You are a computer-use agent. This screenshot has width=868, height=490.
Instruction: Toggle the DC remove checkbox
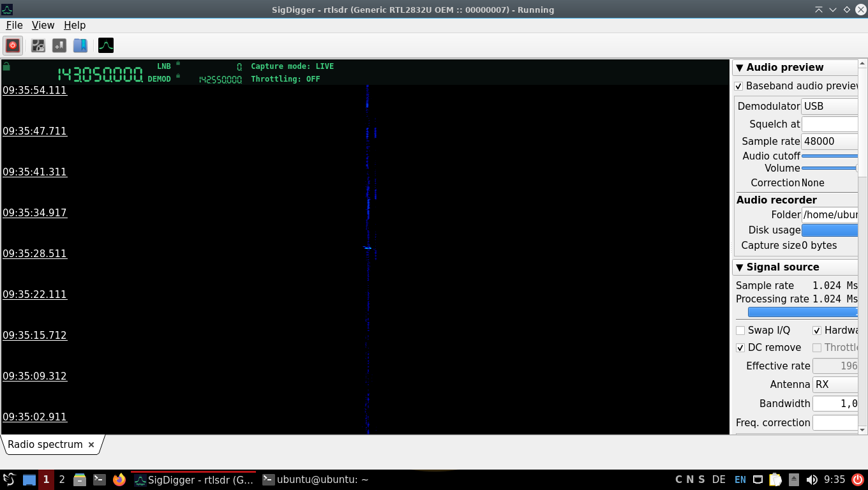click(x=740, y=348)
